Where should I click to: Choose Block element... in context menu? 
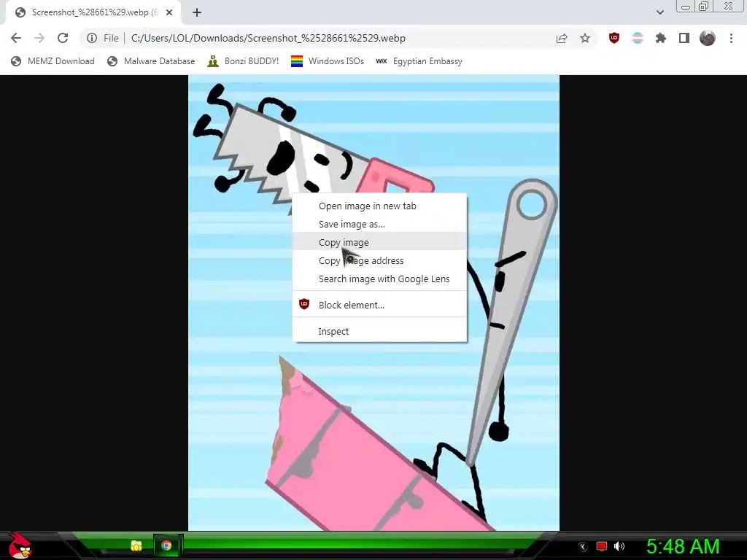[x=379, y=305]
